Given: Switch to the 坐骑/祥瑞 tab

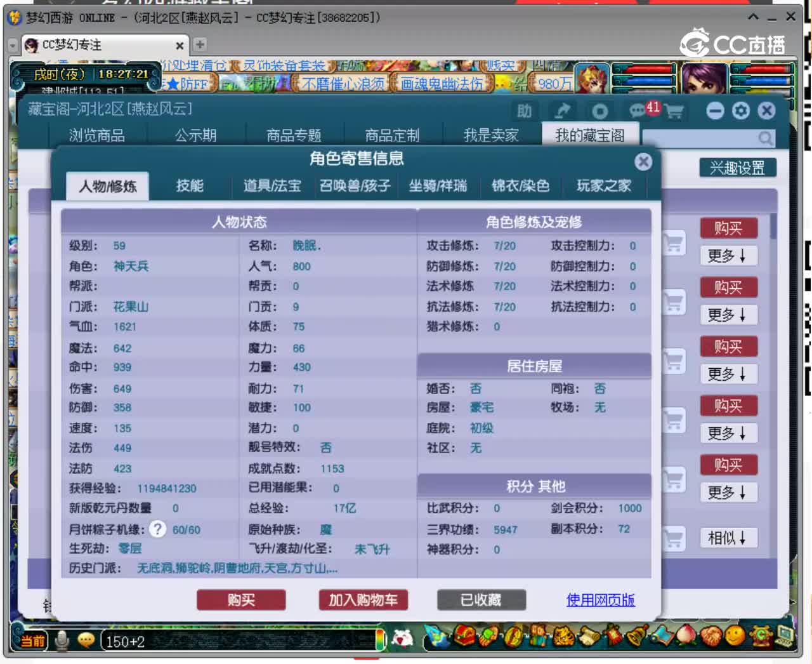Looking at the screenshot, I should pos(438,185).
